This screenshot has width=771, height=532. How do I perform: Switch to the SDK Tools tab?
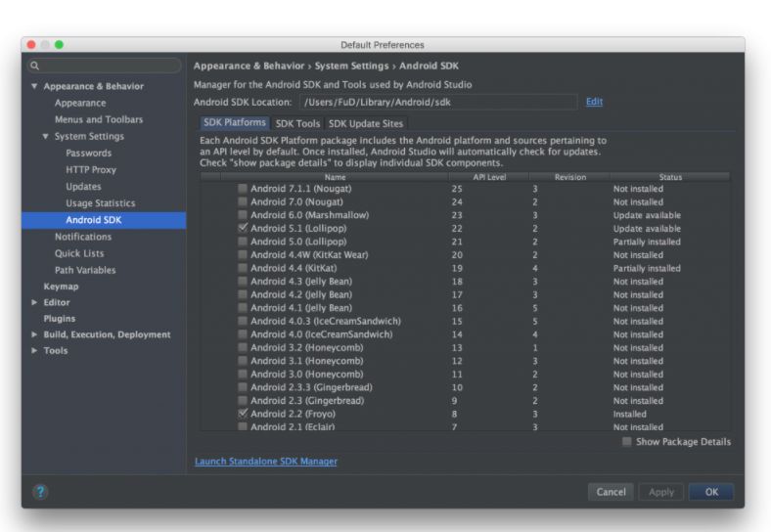tap(297, 123)
